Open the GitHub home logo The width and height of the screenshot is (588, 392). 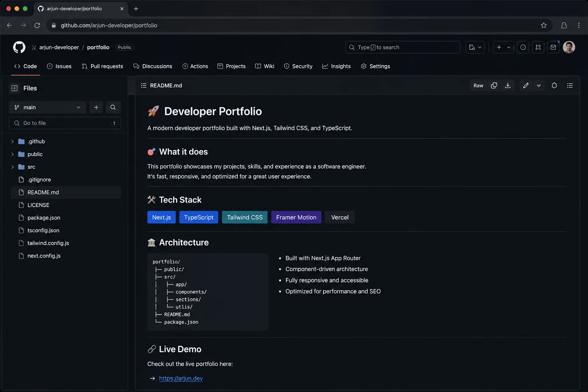point(19,47)
